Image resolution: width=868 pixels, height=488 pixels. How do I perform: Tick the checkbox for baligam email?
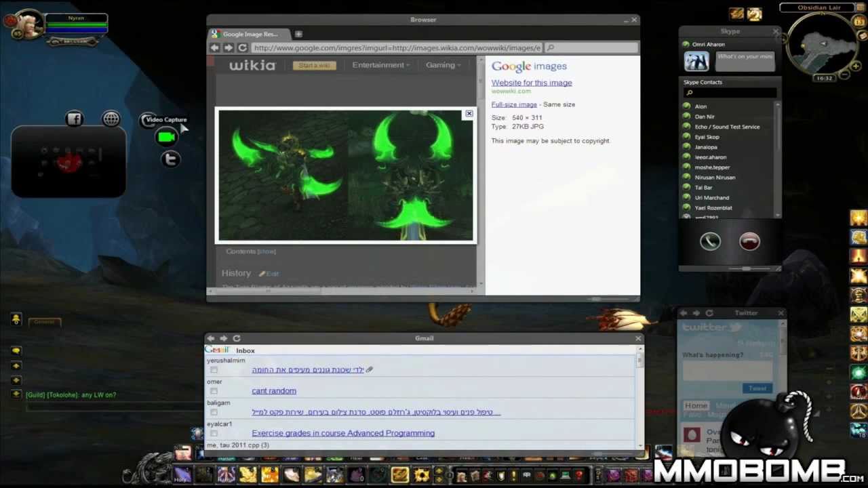click(214, 412)
